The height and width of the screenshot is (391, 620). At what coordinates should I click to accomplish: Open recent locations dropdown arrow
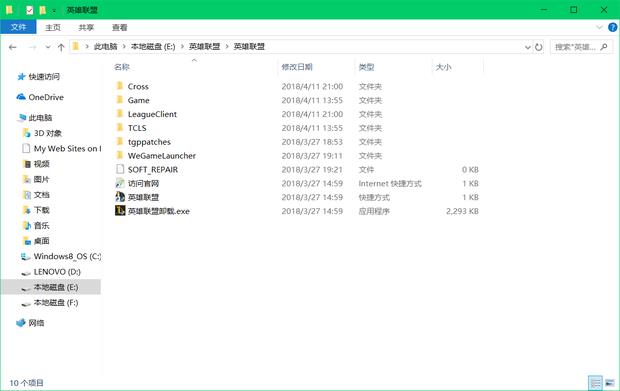[x=47, y=47]
